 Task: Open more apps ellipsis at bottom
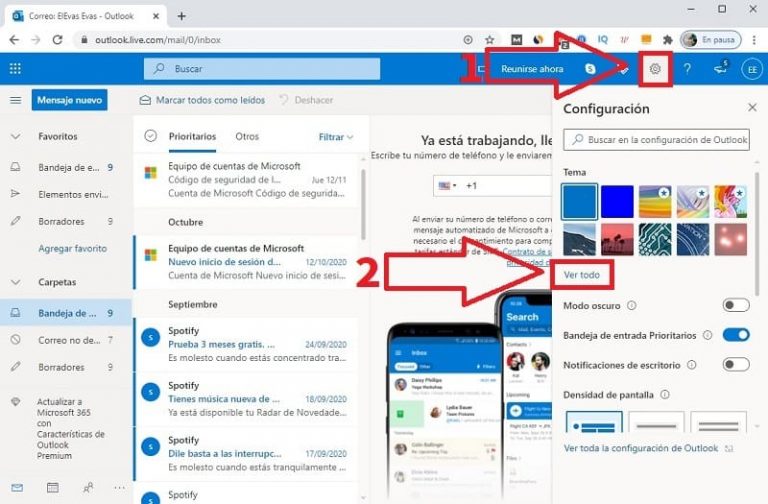click(120, 487)
